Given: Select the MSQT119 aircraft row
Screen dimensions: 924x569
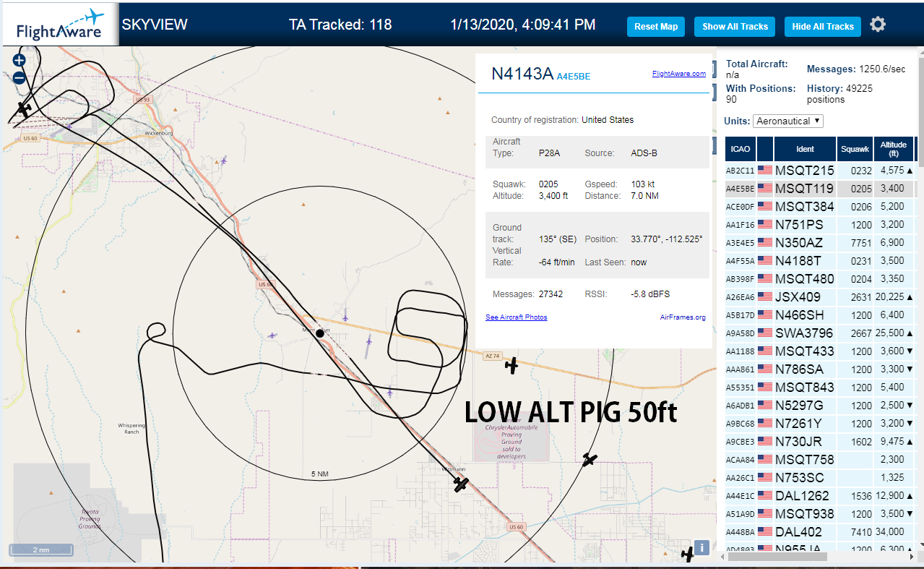Looking at the screenshot, I should [x=821, y=189].
